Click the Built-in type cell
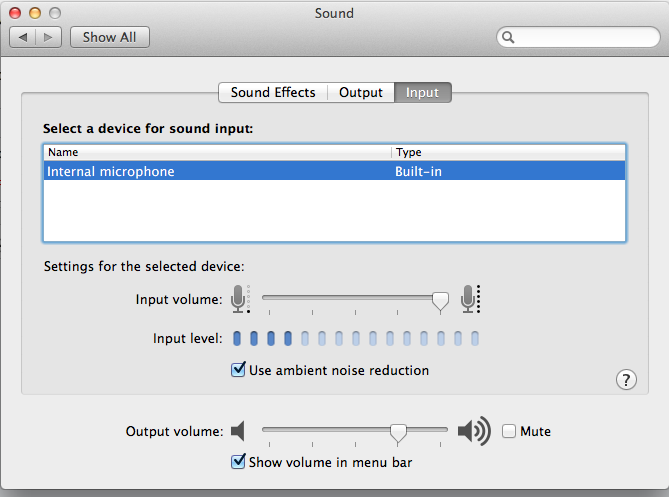The image size is (669, 497). [418, 171]
